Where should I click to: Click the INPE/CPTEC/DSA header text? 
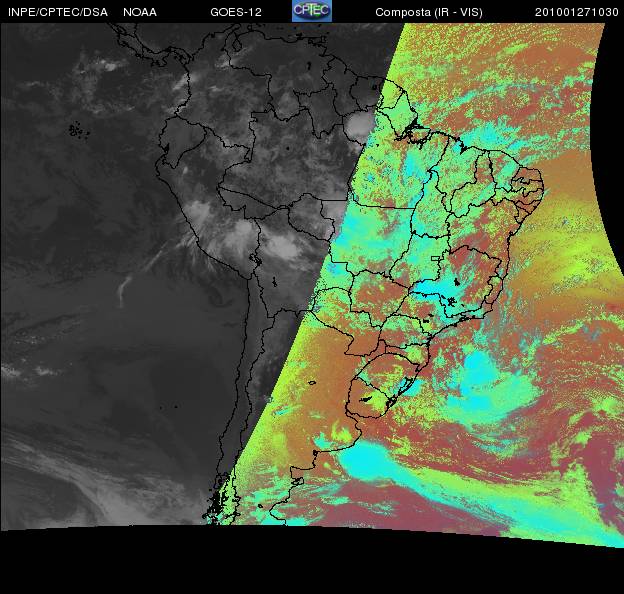click(x=58, y=12)
